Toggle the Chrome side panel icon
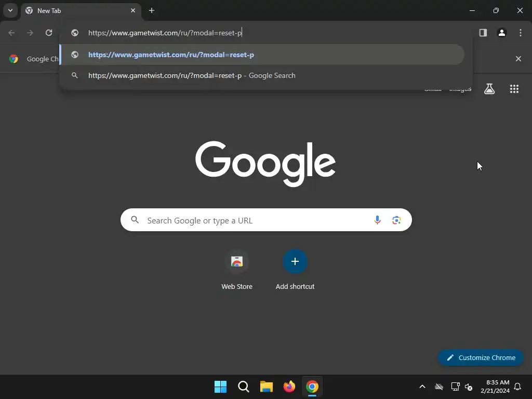This screenshot has height=399, width=532. tap(483, 33)
